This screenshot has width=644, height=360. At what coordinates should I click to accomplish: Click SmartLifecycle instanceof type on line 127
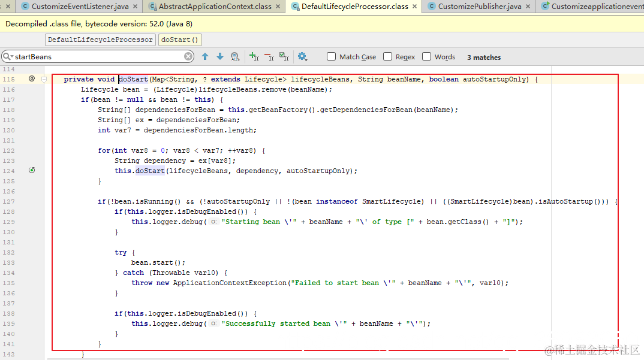click(391, 201)
